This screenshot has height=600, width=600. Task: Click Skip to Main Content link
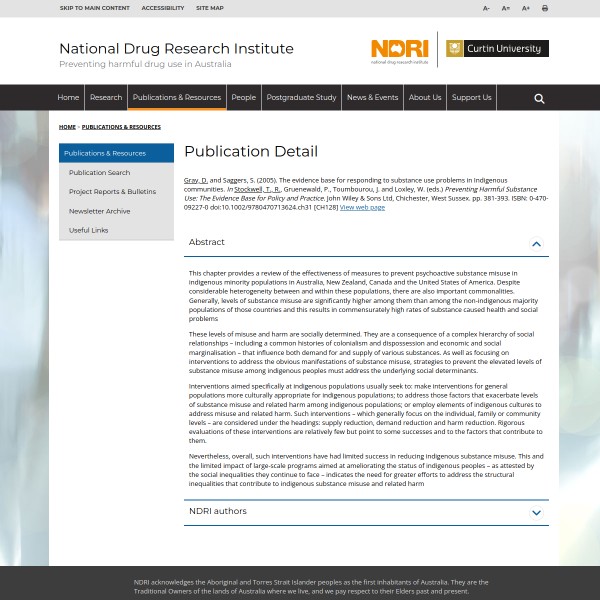94,8
